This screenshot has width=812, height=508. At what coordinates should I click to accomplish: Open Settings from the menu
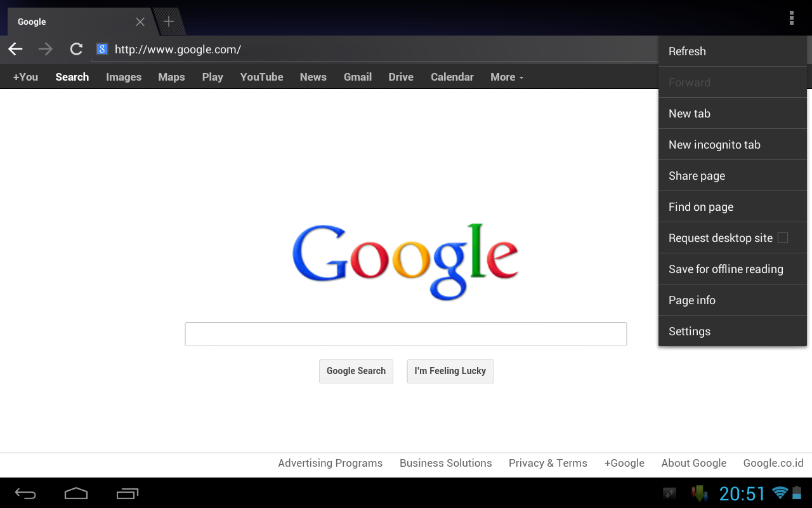(x=733, y=331)
